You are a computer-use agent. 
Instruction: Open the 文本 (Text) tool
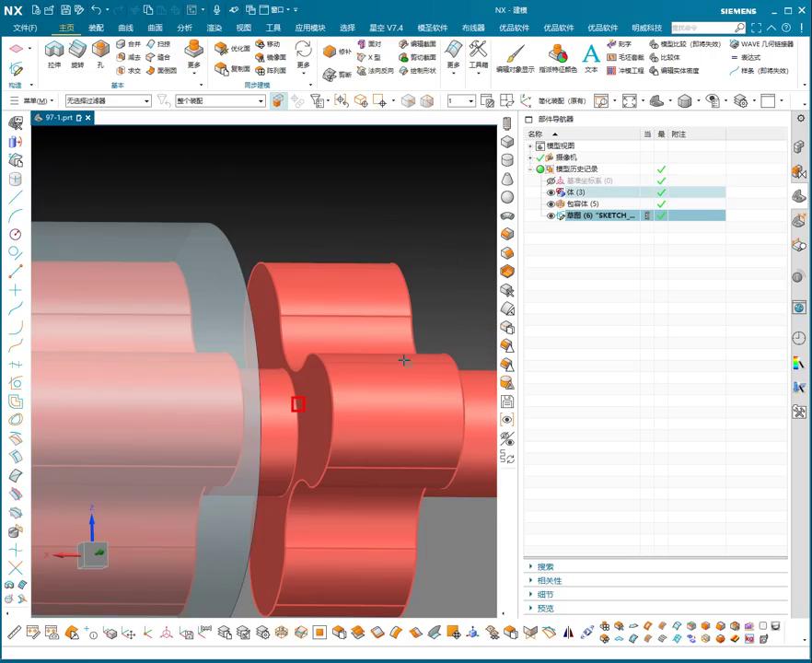click(591, 52)
